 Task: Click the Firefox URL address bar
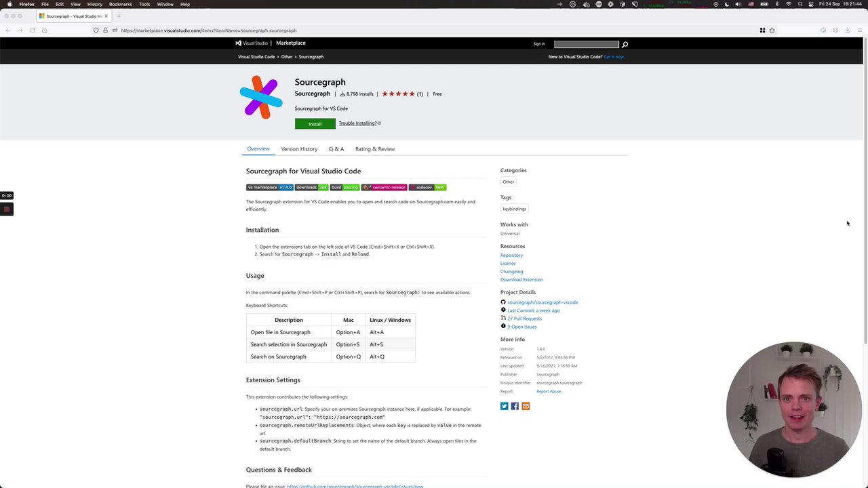(x=434, y=30)
